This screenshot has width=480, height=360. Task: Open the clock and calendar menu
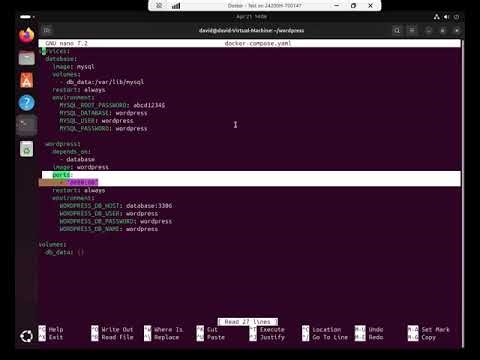click(252, 17)
